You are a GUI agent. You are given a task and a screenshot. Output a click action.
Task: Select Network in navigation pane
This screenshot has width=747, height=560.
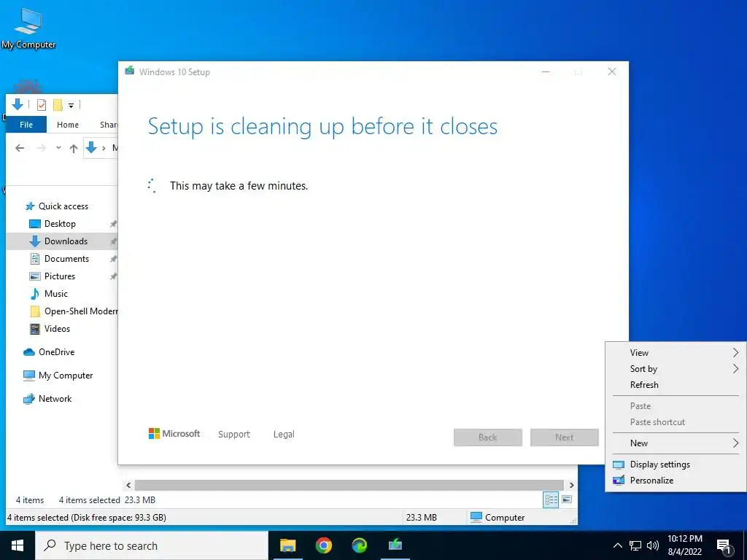(x=55, y=399)
